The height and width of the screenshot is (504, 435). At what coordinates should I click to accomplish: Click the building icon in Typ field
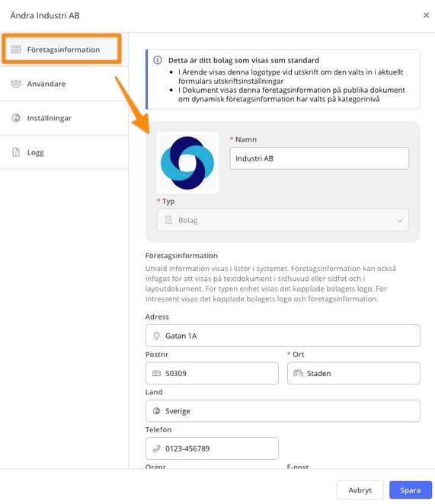(x=168, y=220)
